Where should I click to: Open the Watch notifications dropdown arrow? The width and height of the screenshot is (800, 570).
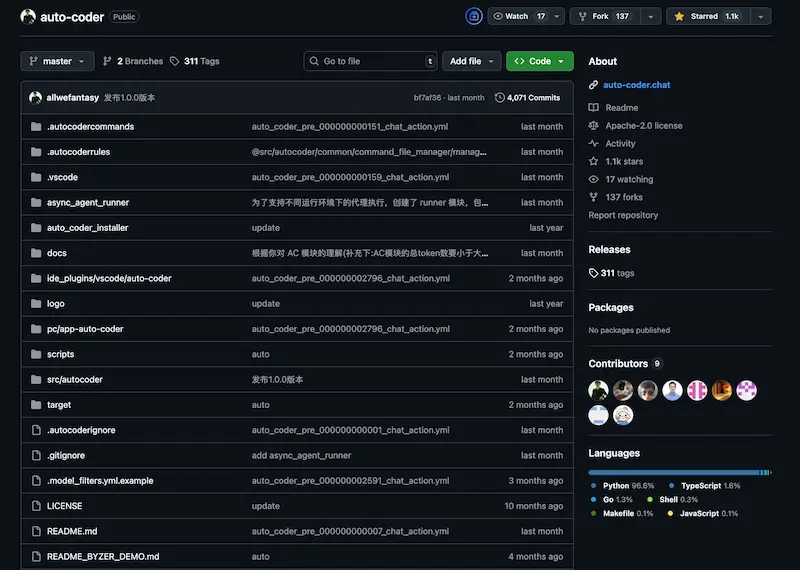point(557,16)
